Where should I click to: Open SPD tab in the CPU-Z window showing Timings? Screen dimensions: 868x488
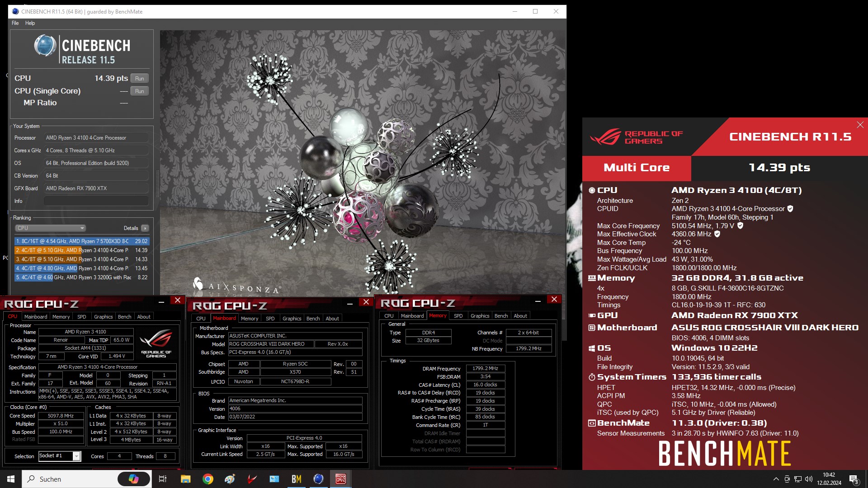click(x=458, y=316)
